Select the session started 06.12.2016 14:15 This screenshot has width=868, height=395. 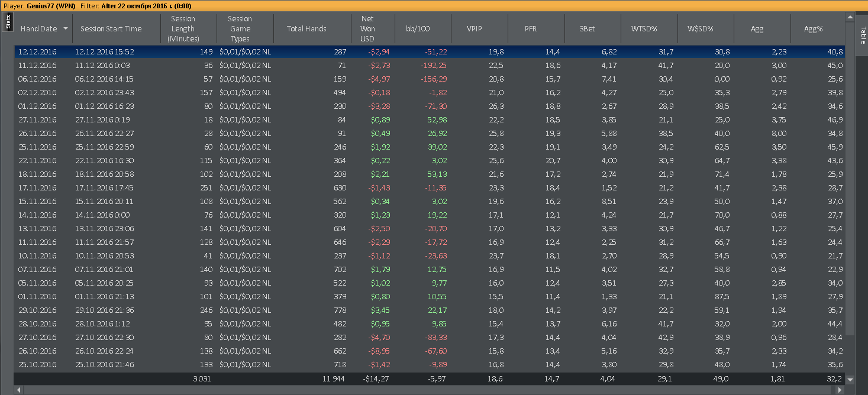point(430,79)
